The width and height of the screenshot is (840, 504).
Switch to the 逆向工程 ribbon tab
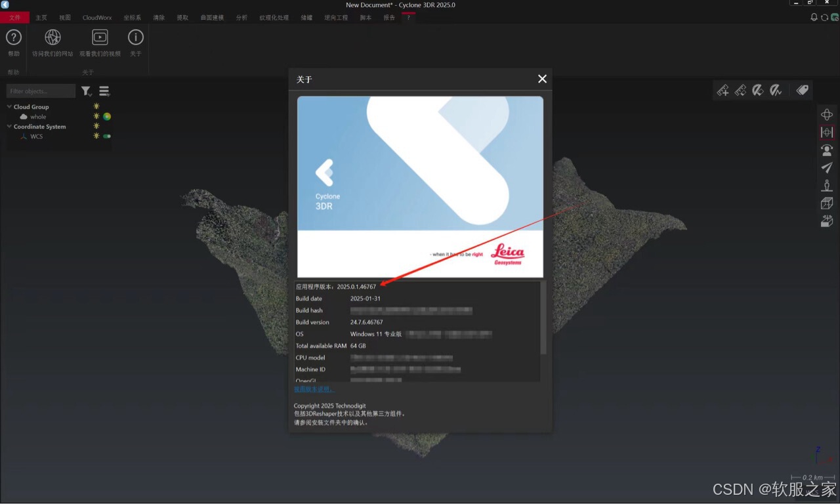coord(336,18)
